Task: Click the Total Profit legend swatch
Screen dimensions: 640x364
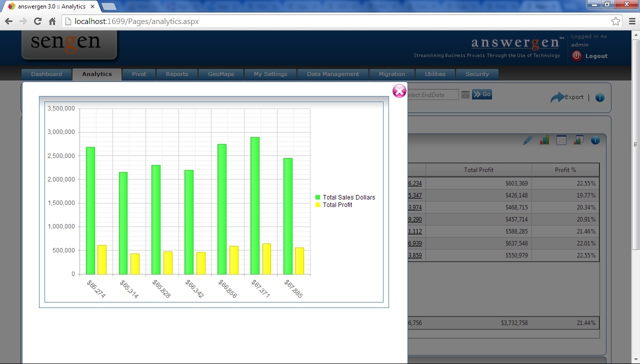Action: 317,205
